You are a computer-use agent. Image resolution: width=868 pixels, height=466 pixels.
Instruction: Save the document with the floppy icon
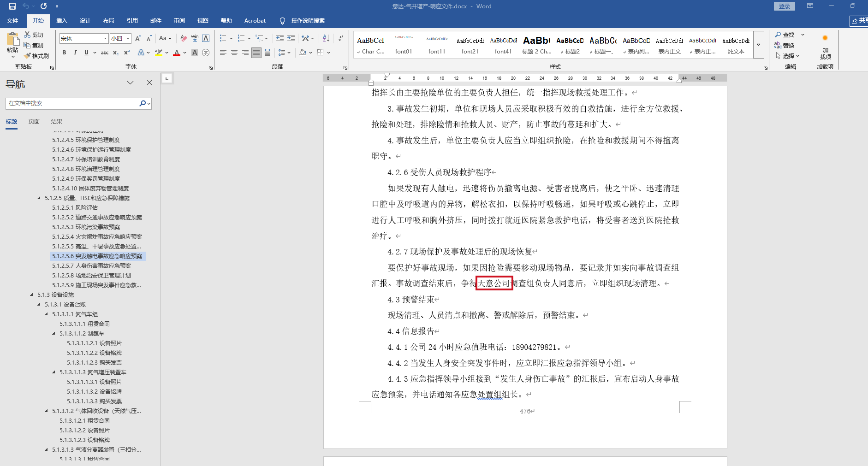tap(12, 6)
